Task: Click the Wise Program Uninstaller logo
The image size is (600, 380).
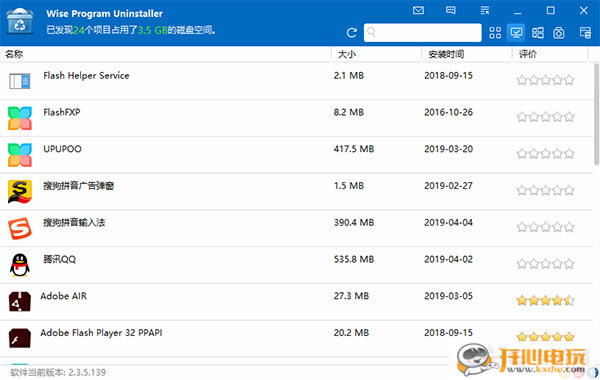Action: (20, 21)
